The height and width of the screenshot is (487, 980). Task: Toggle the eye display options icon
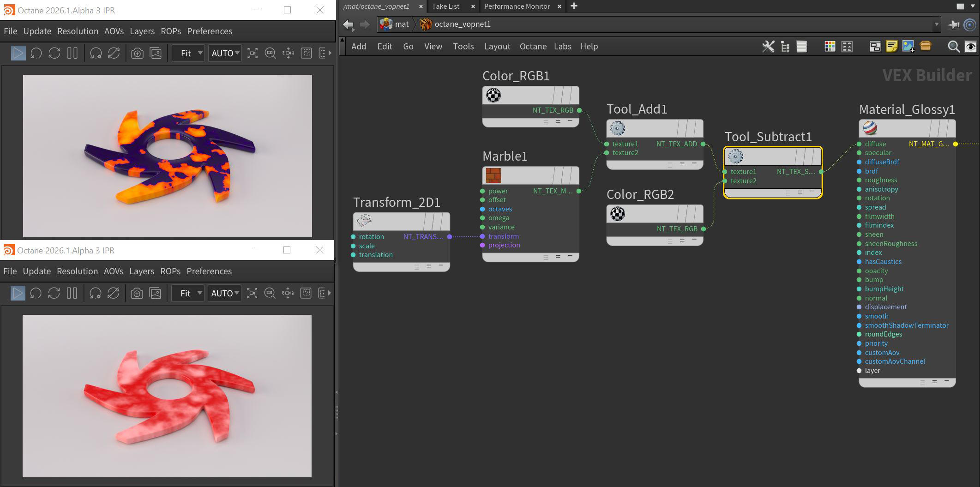970,47
